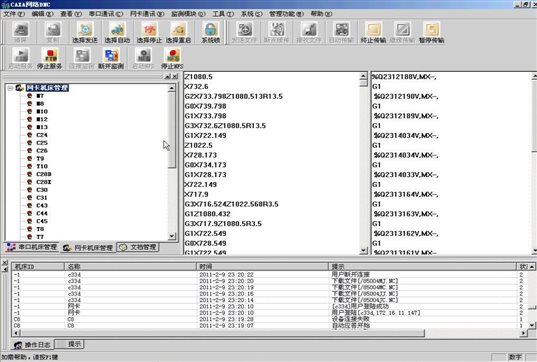Click the 终止传输 toolbar icon
The image size is (537, 362).
click(373, 29)
